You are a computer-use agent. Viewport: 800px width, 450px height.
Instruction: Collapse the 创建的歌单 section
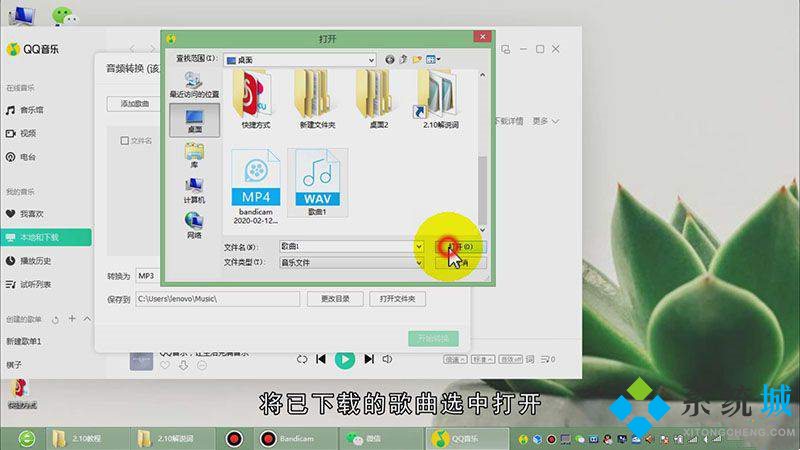click(87, 319)
